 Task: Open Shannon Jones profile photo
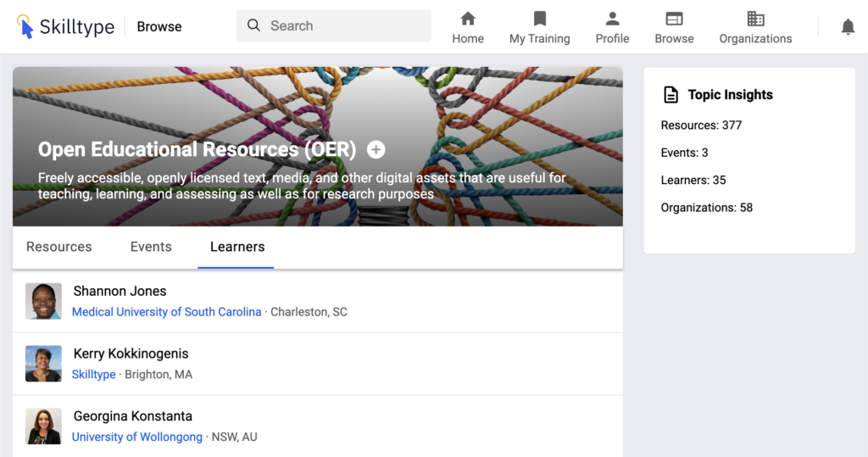[43, 301]
